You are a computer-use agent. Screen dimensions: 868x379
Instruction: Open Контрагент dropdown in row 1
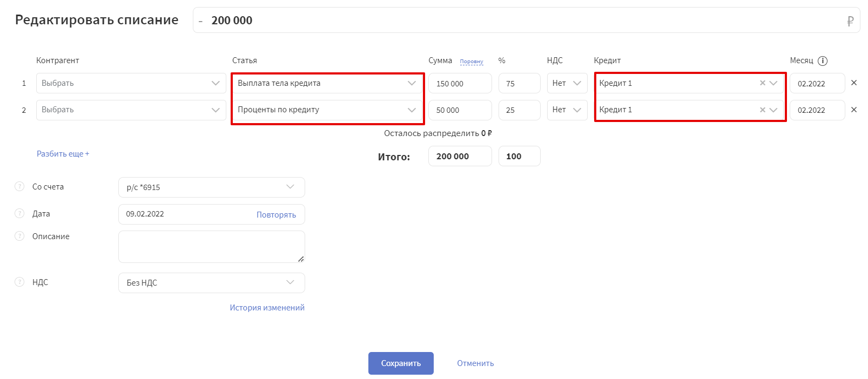pyautogui.click(x=131, y=83)
